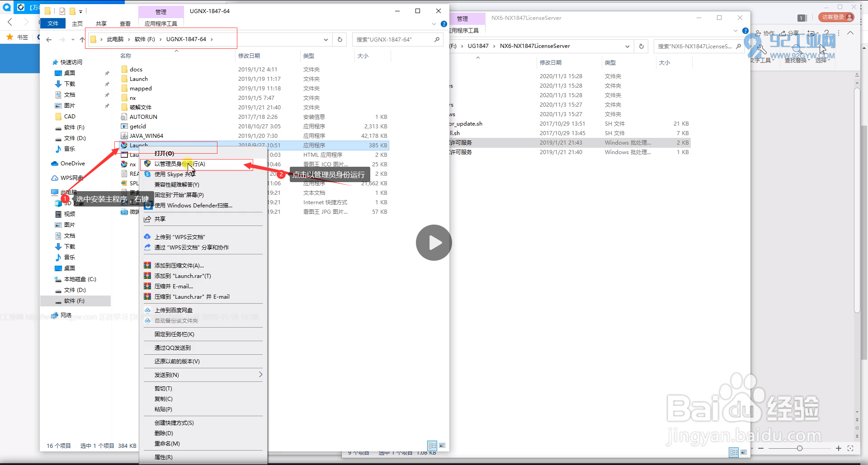Open Music under This PC

pyautogui.click(x=69, y=257)
